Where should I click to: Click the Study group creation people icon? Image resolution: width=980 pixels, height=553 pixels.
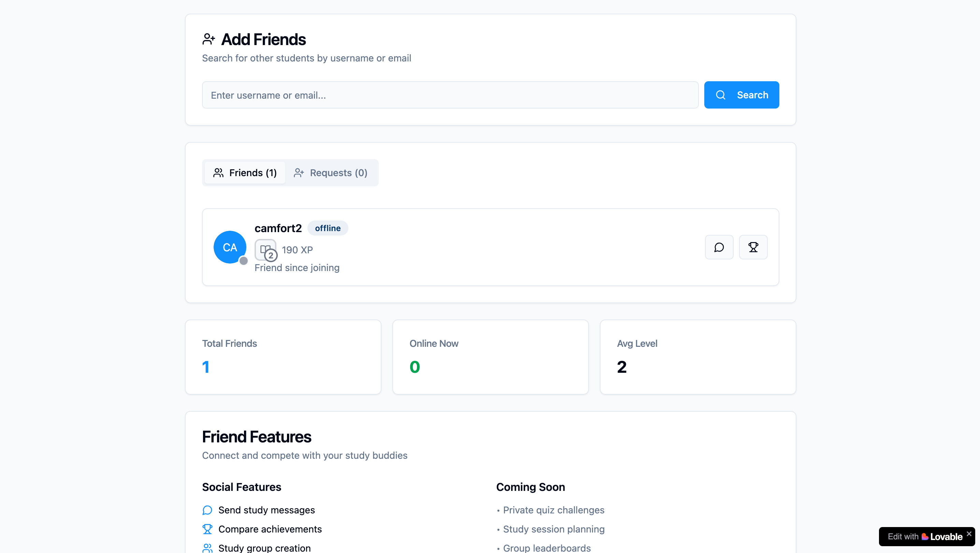pyautogui.click(x=207, y=548)
